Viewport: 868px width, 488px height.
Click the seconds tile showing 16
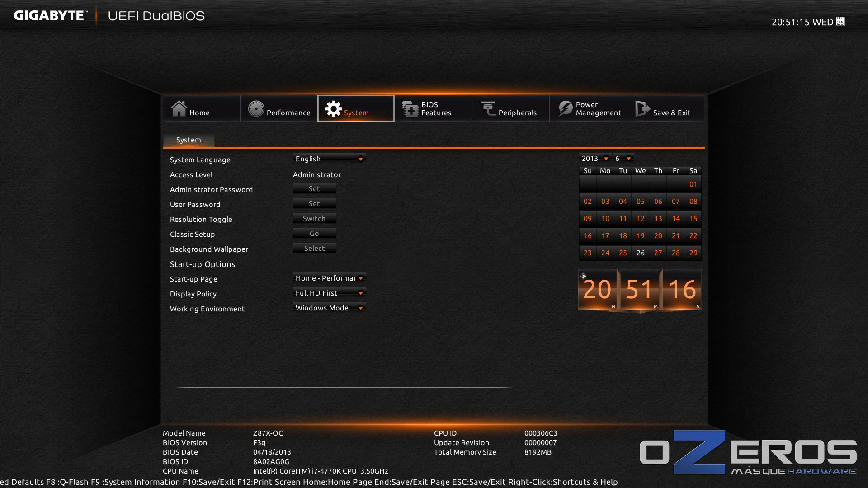point(682,289)
